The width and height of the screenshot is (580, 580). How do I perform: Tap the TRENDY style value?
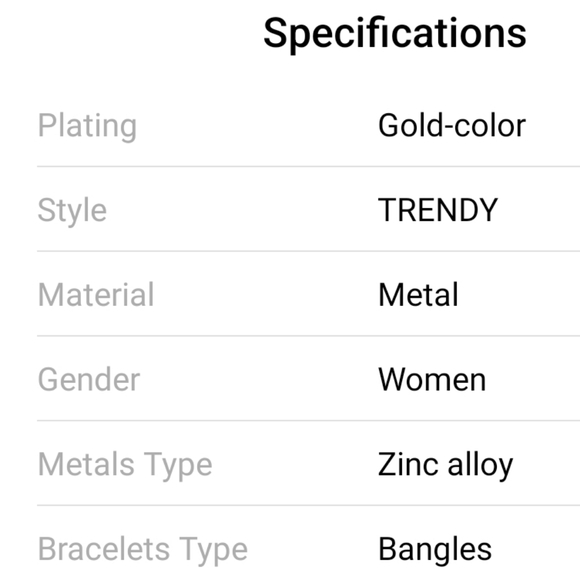pyautogui.click(x=438, y=210)
